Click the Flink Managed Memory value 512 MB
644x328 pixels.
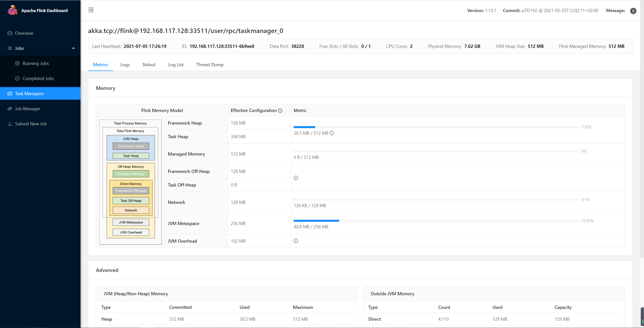(x=616, y=46)
